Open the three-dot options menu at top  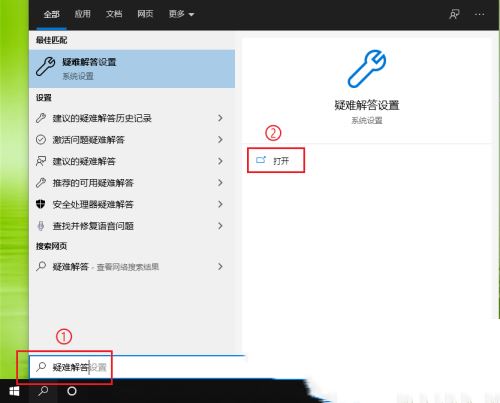479,14
